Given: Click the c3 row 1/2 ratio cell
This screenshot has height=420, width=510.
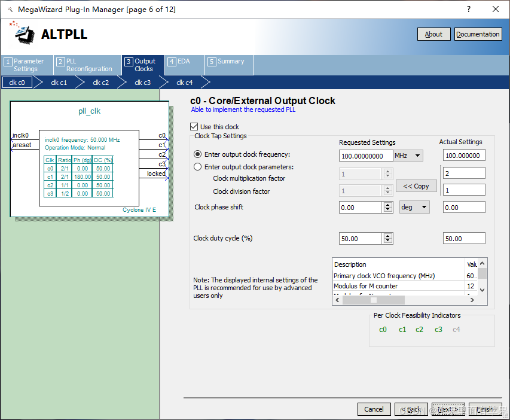Looking at the screenshot, I should coord(65,193).
